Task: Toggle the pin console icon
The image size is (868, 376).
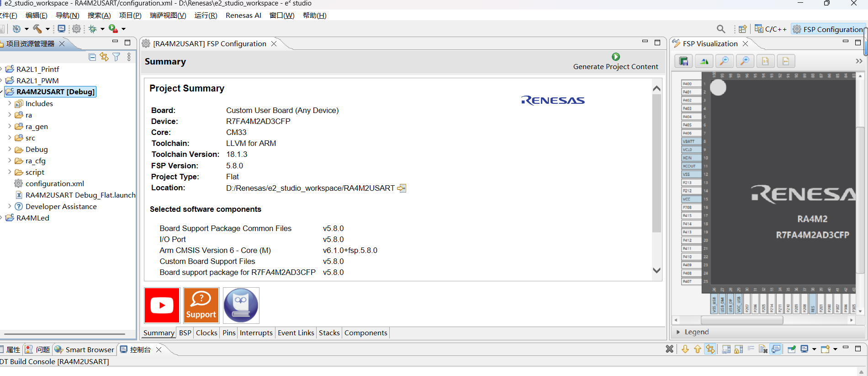Action: pyautogui.click(x=792, y=349)
